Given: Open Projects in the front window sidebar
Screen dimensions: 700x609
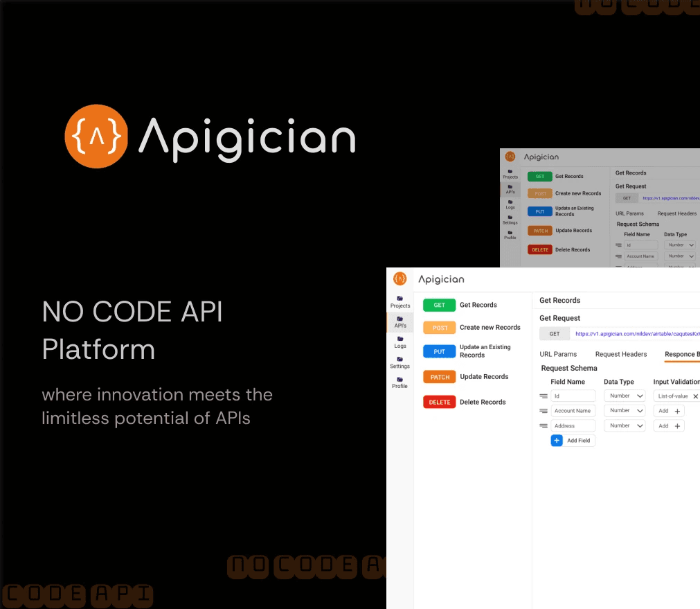Looking at the screenshot, I should pyautogui.click(x=400, y=302).
